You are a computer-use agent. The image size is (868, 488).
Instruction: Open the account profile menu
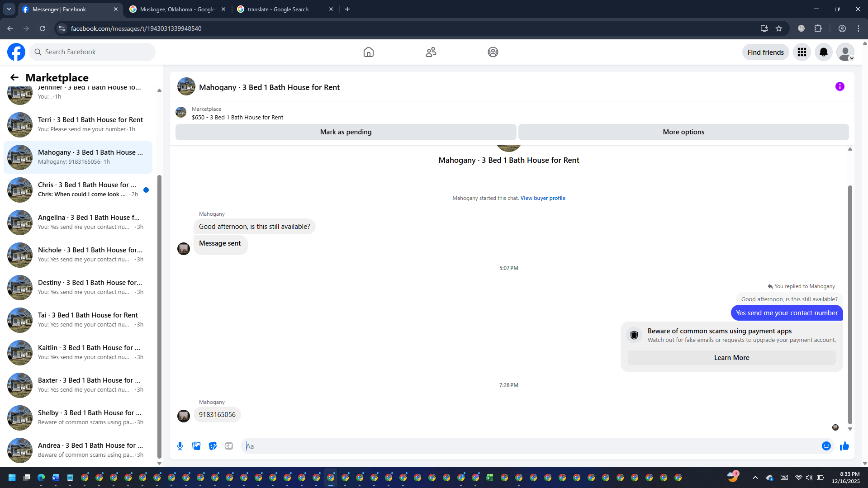point(845,52)
